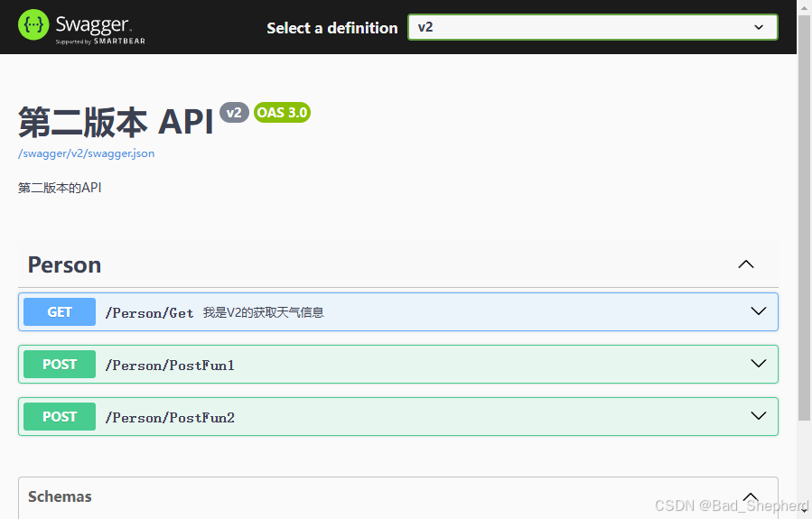Click the Schemas section title

point(60,496)
